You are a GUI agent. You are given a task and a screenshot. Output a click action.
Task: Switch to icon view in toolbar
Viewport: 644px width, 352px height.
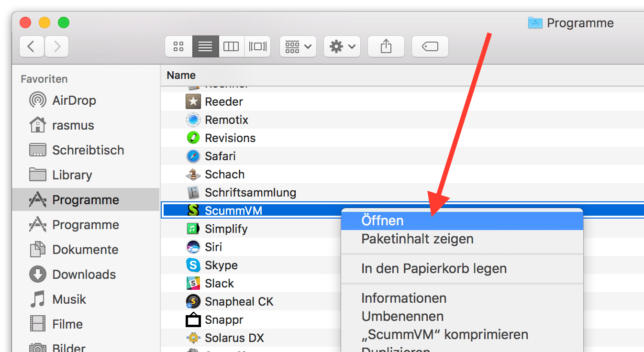click(x=179, y=46)
